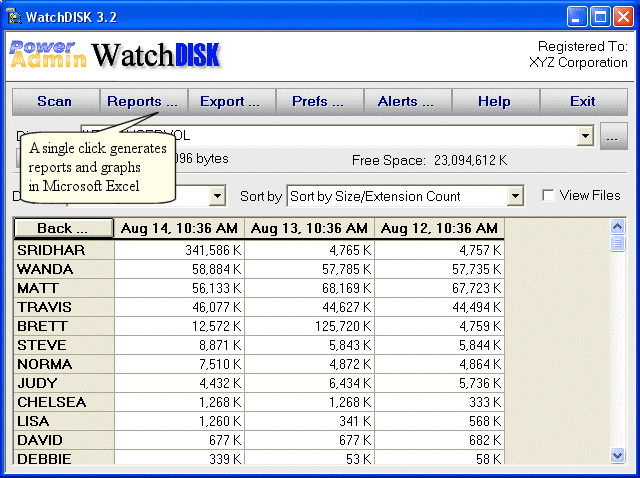
Task: Click the 4,864 K cell for NORMA
Action: click(x=439, y=364)
